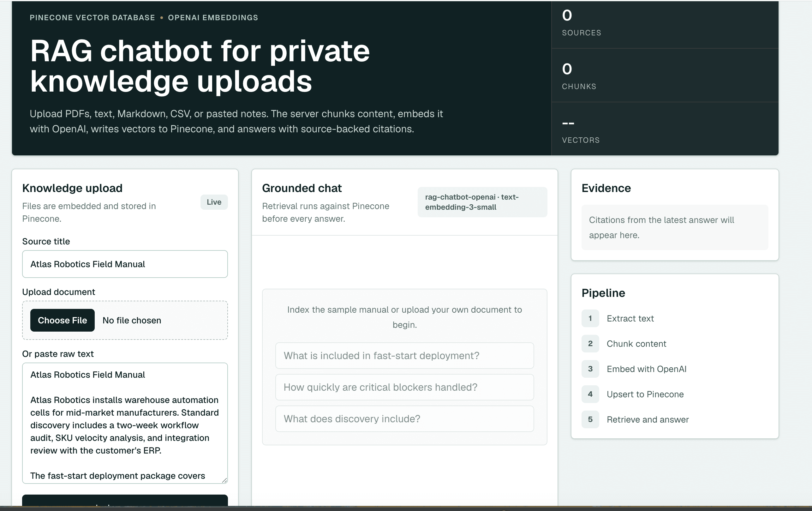Click the Live status badge

[214, 202]
